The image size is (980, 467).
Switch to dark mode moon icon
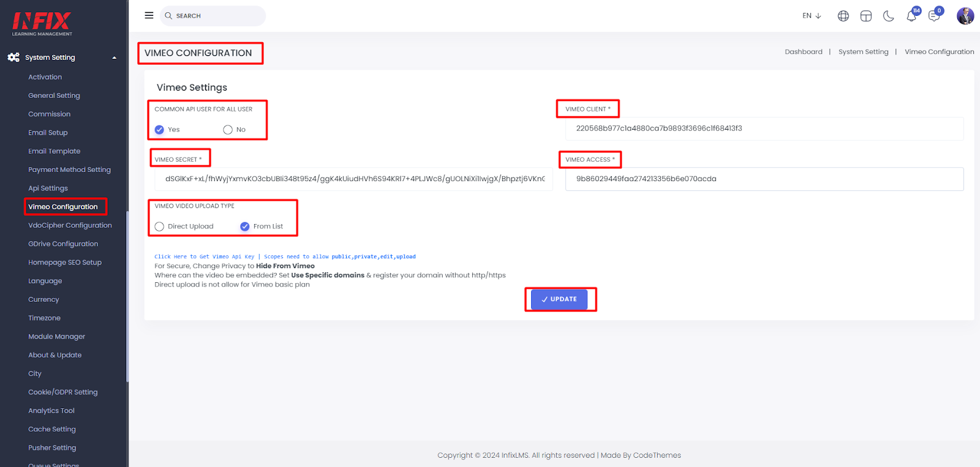coord(889,16)
